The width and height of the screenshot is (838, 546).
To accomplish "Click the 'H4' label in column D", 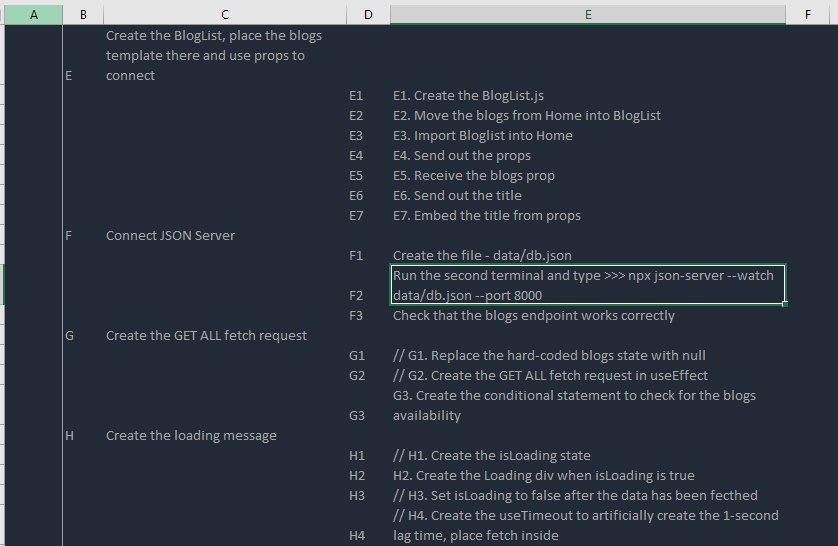I will [357, 535].
